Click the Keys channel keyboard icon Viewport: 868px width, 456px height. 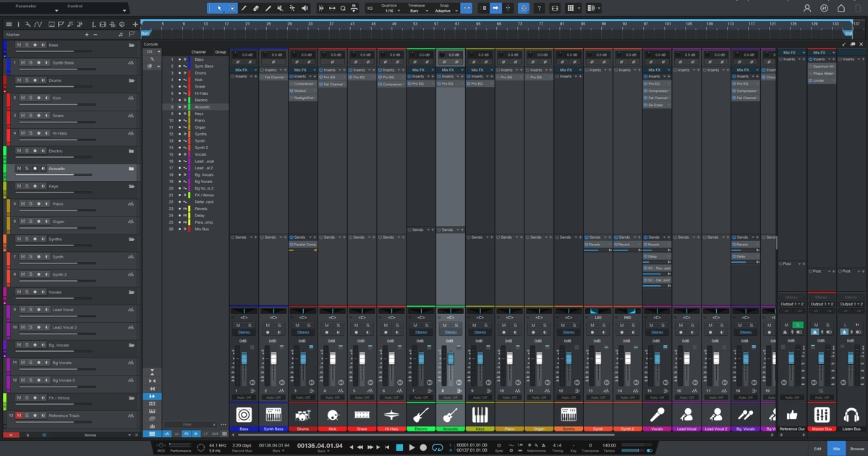(x=480, y=415)
